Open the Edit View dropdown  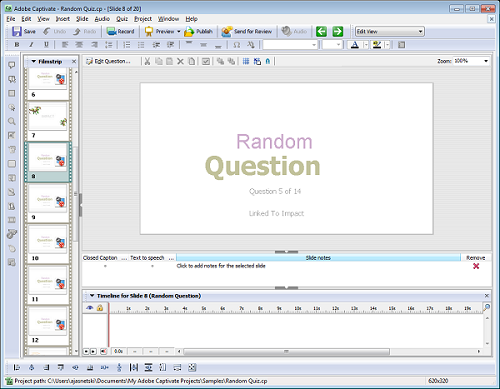390,31
